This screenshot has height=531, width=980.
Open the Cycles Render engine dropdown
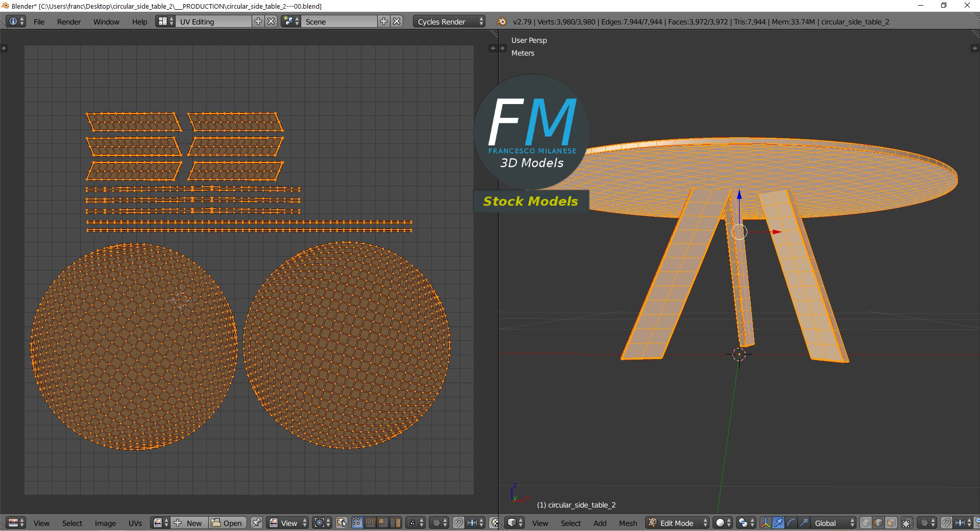point(449,21)
